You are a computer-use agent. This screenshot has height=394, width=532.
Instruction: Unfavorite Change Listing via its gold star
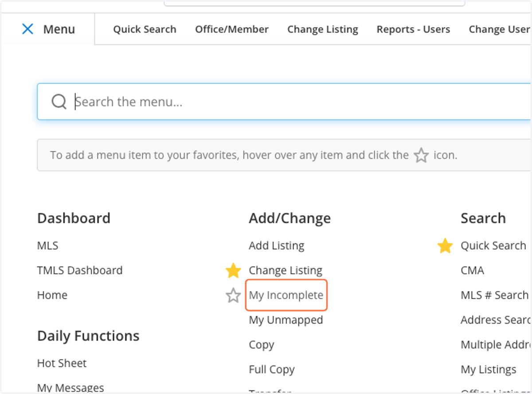[x=233, y=271]
